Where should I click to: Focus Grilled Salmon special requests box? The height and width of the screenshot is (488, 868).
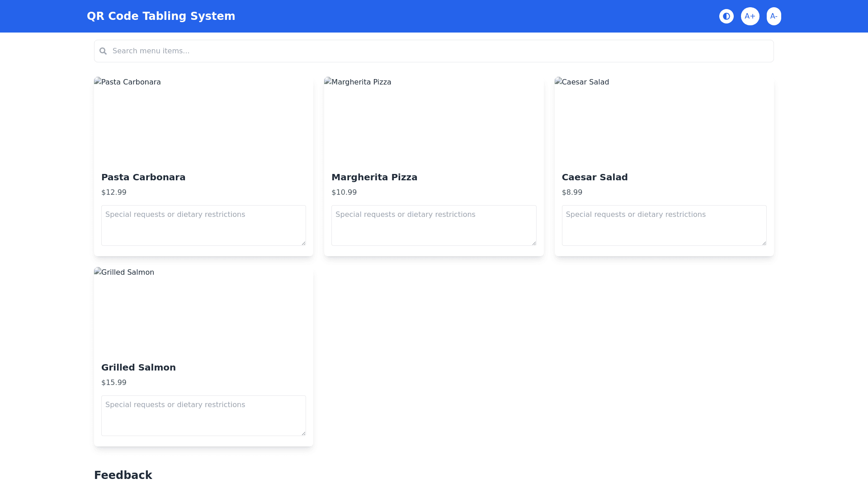click(203, 416)
